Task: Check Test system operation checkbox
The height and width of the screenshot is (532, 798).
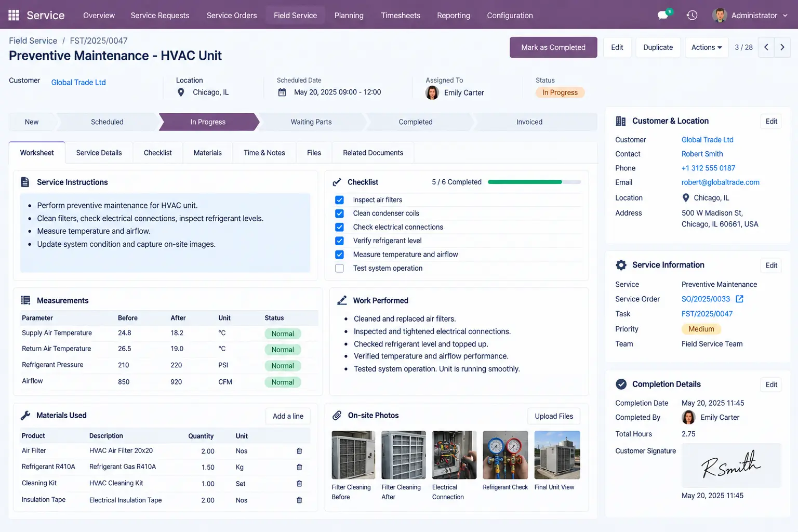Action: coord(339,269)
